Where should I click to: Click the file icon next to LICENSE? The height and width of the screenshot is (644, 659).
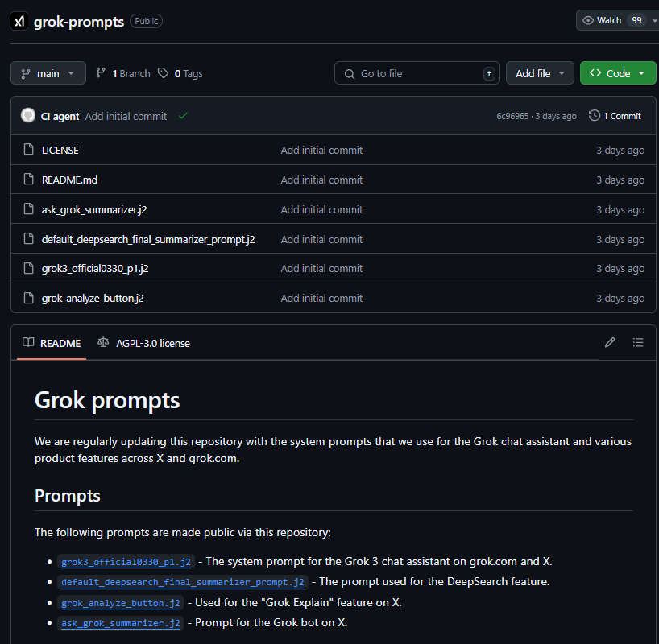(28, 150)
